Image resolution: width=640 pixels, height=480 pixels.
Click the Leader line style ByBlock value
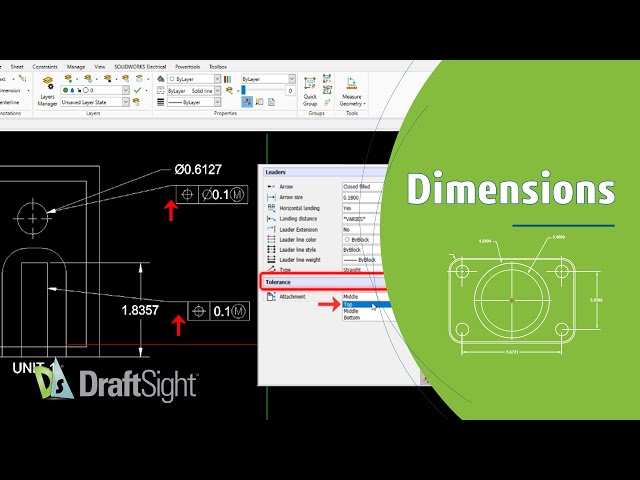[x=362, y=250]
